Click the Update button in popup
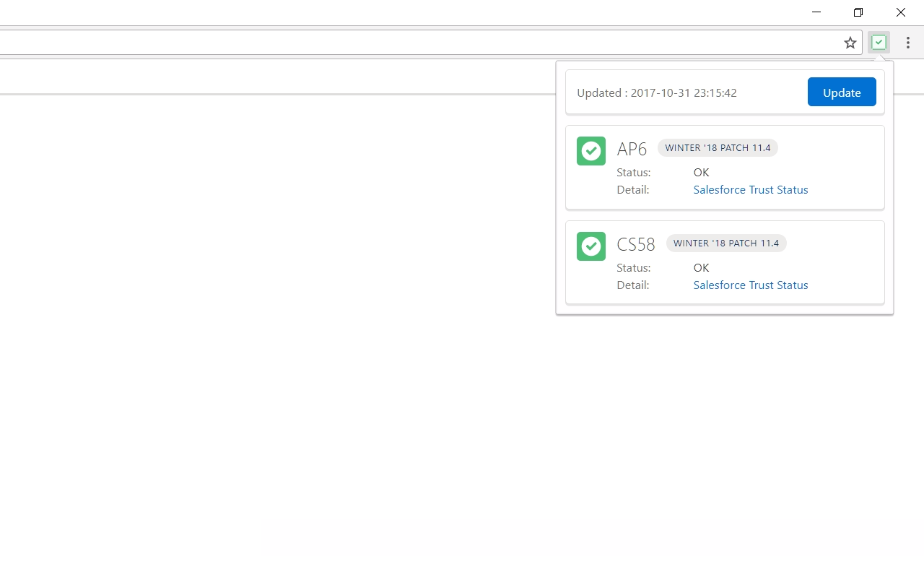The image size is (924, 578). pyautogui.click(x=842, y=92)
